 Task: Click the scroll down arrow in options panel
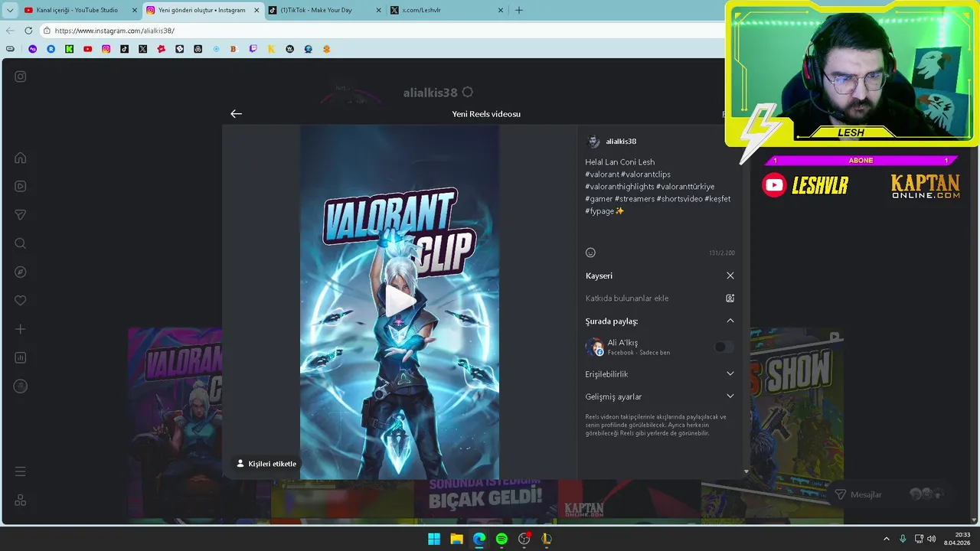(x=746, y=471)
